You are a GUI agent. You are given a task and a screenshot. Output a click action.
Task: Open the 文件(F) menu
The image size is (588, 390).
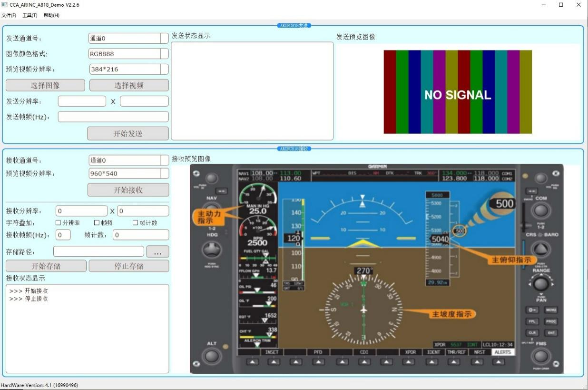pyautogui.click(x=9, y=15)
